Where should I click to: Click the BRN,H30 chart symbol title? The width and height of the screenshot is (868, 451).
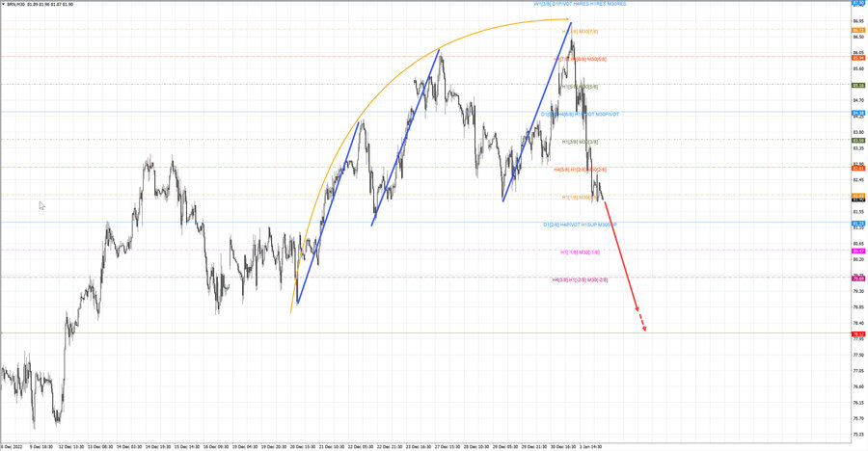click(x=15, y=5)
